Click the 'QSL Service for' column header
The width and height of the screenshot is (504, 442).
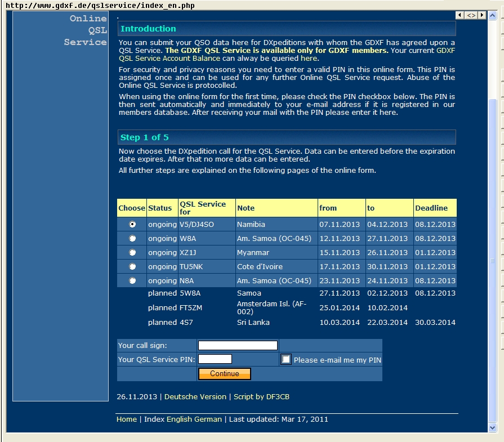(207, 208)
